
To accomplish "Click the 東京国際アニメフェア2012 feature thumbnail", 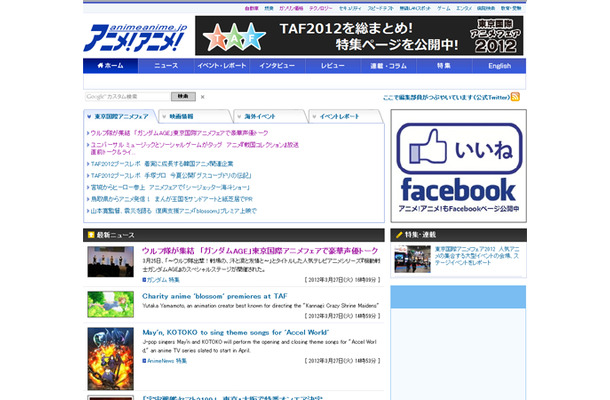I will (x=412, y=259).
